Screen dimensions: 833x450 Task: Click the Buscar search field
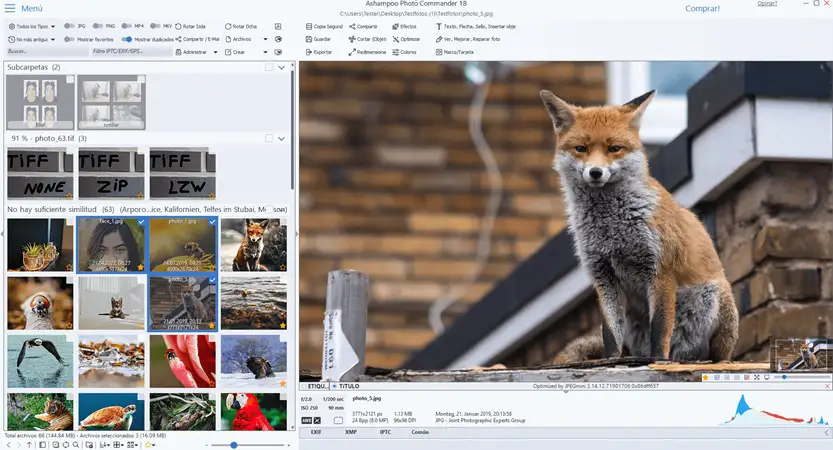click(x=47, y=52)
